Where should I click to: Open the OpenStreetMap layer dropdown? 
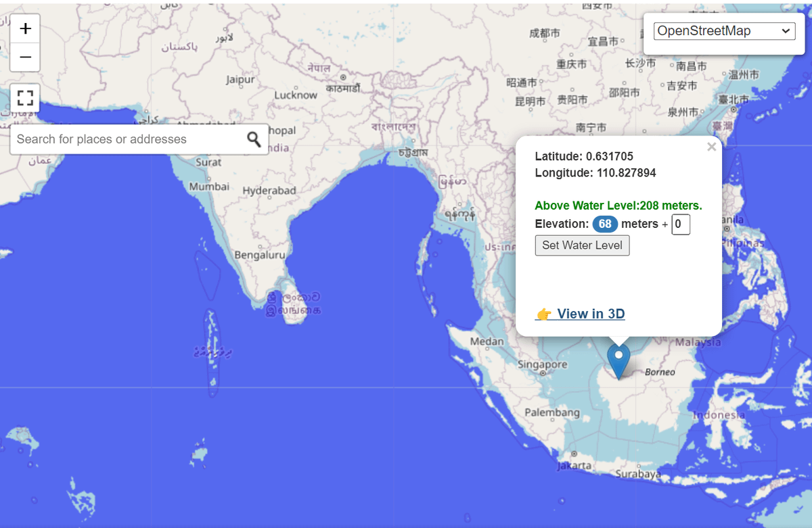click(x=724, y=31)
